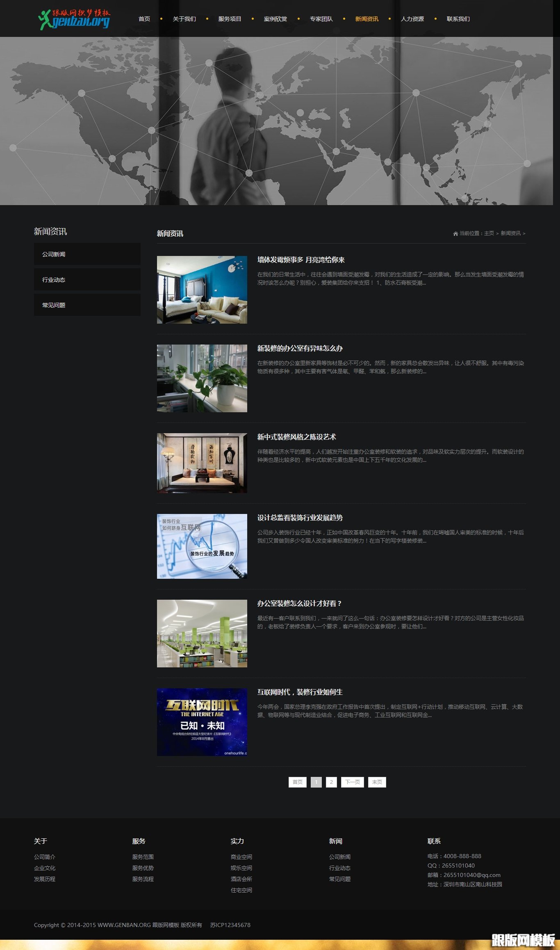Open article 墙体发霉频事多 月亮湾给你来

[300, 260]
